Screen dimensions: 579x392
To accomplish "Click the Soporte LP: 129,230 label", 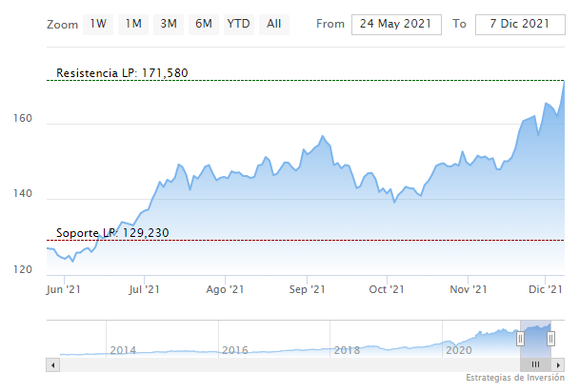I will [112, 233].
